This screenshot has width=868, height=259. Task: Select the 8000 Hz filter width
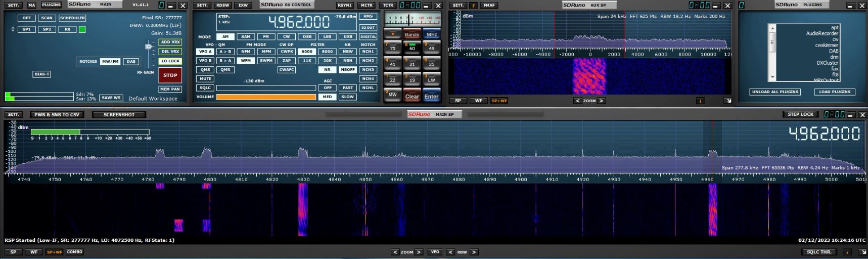pyautogui.click(x=327, y=52)
